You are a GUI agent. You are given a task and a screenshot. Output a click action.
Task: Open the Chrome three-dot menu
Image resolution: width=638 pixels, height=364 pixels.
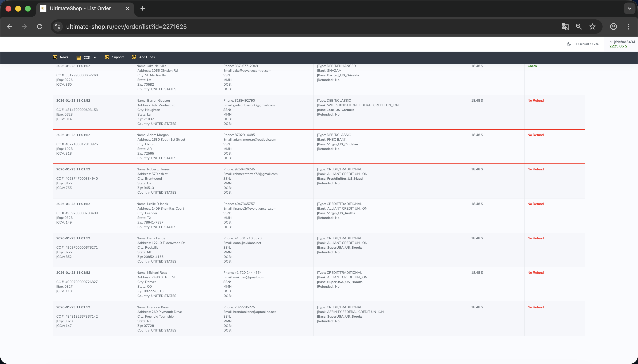[x=629, y=27]
